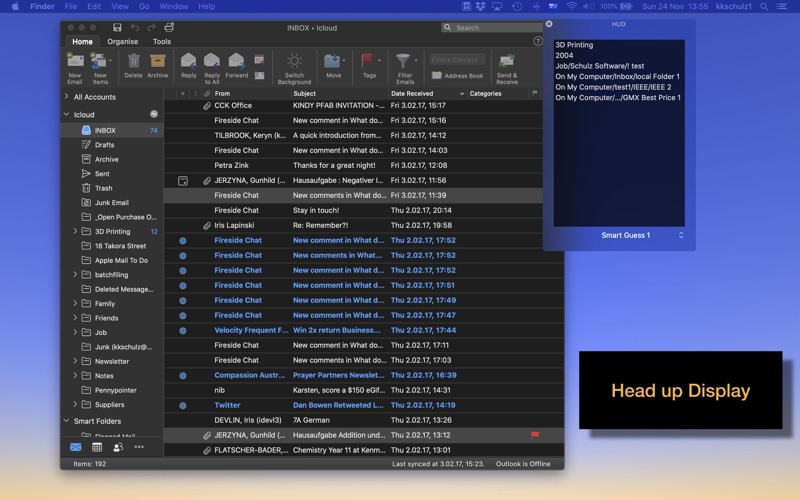Image resolution: width=800 pixels, height=500 pixels.
Task: Switch to People view icon at bottom
Action: [118, 447]
